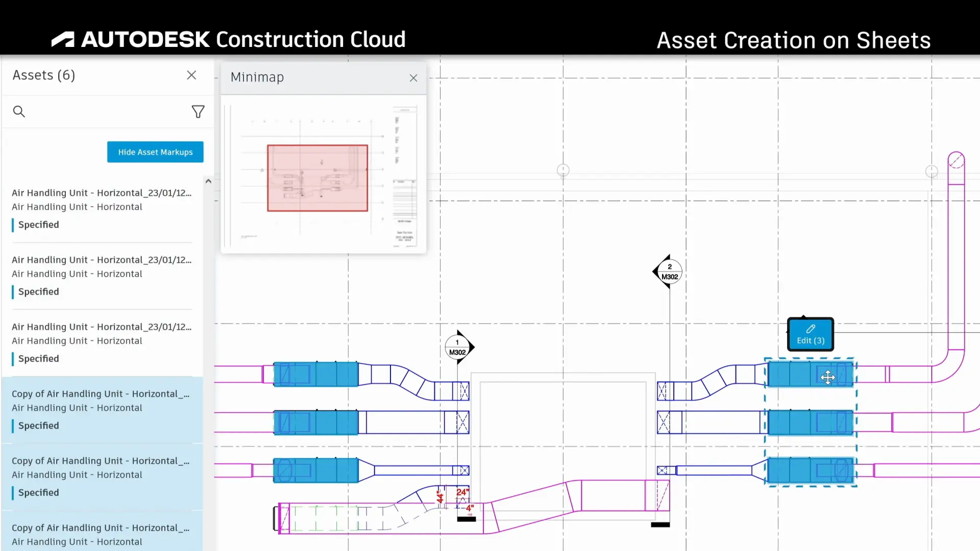Click the move cursor on top-right asset
The width and height of the screenshot is (980, 551).
click(x=828, y=377)
